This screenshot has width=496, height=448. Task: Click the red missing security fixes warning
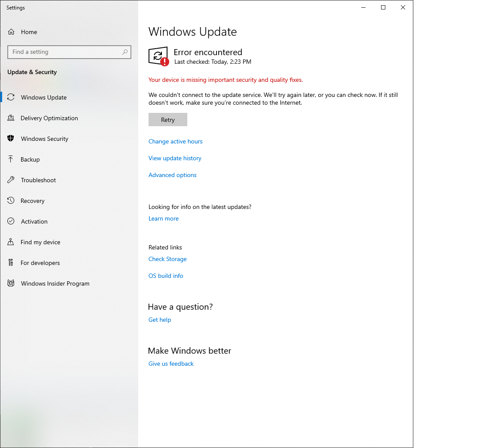[x=226, y=80]
